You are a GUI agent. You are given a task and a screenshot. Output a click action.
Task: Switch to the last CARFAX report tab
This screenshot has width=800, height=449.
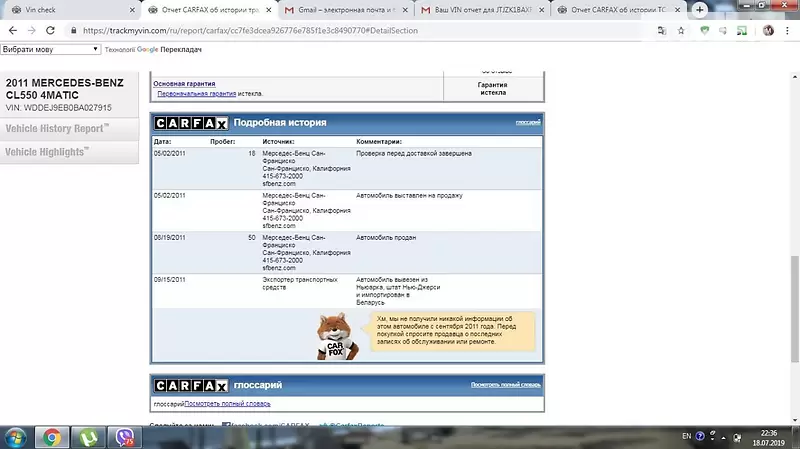(x=618, y=10)
